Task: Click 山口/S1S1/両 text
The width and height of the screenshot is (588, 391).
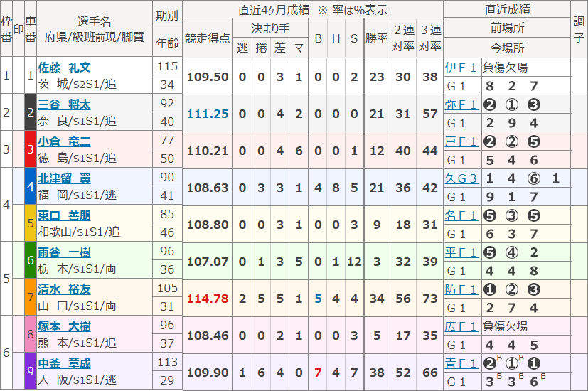Action: [x=77, y=306]
